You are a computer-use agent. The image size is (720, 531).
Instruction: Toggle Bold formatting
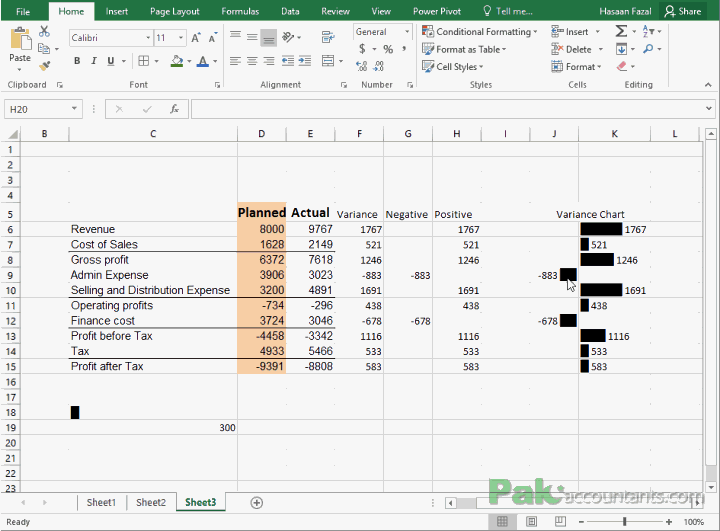point(77,61)
